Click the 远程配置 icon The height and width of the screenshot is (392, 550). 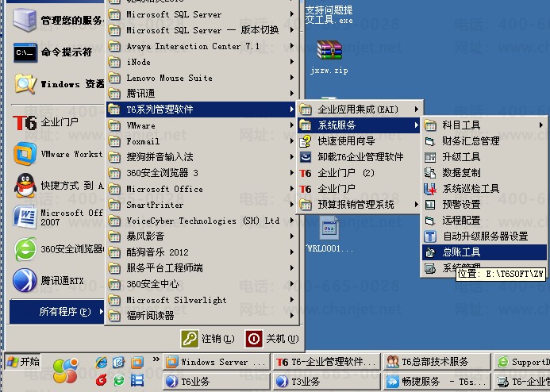(x=430, y=221)
